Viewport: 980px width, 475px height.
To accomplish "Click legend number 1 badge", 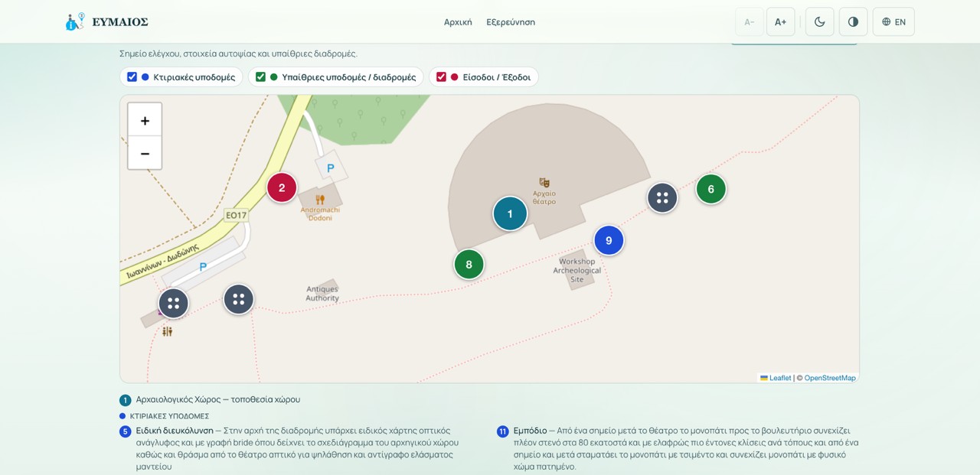I will (125, 400).
